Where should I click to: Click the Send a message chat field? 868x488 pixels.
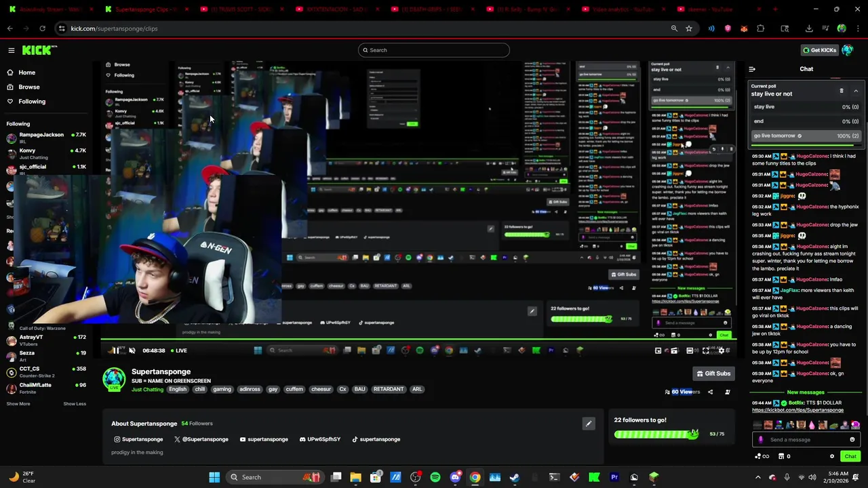[x=806, y=440]
